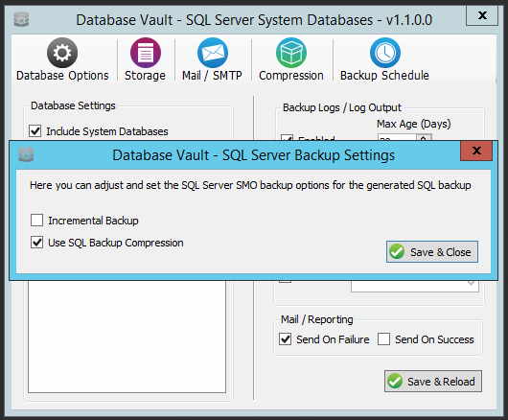Toggle Send On Failure checkbox
Viewport: 508px width, 420px height.
[285, 339]
